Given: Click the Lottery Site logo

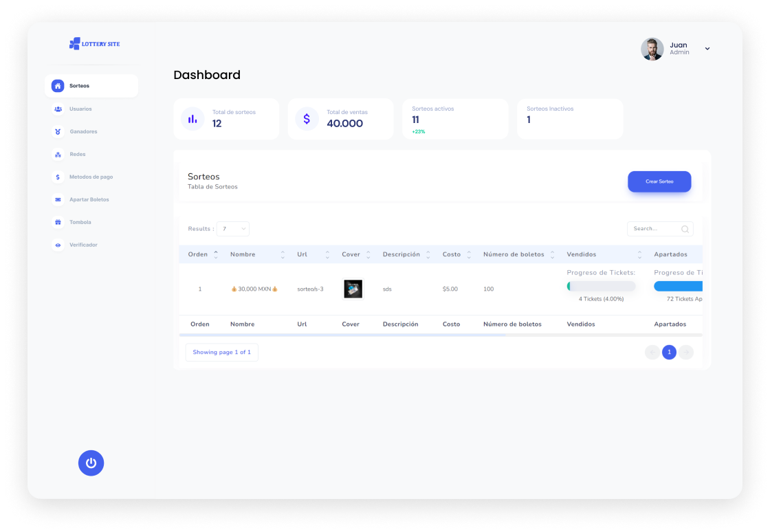Looking at the screenshot, I should tap(95, 44).
